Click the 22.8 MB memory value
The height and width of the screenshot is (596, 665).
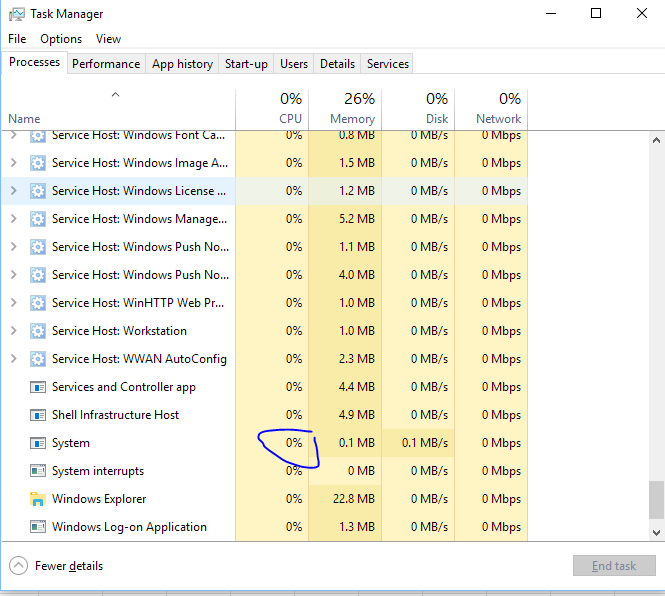(354, 499)
